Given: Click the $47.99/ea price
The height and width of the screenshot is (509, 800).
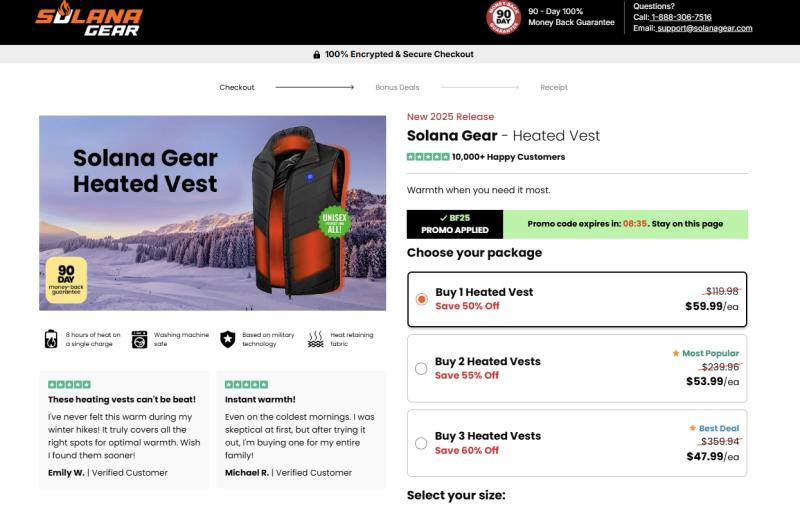Looking at the screenshot, I should pos(712,456).
